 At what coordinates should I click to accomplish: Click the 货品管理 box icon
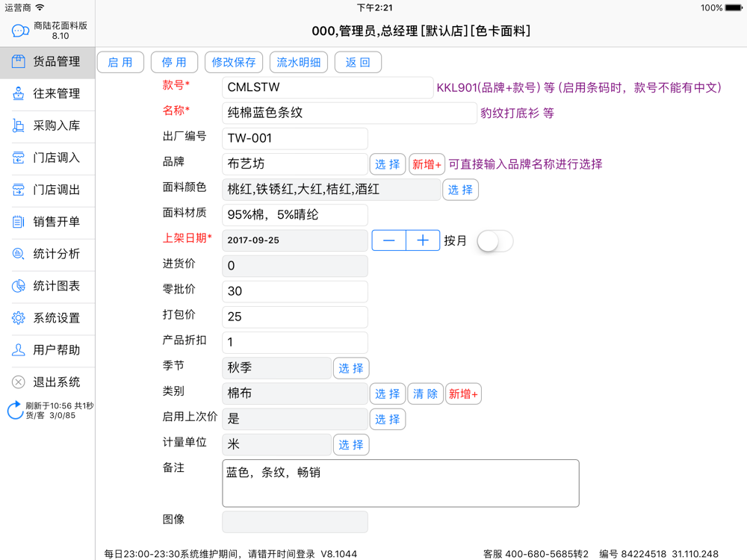tap(18, 61)
